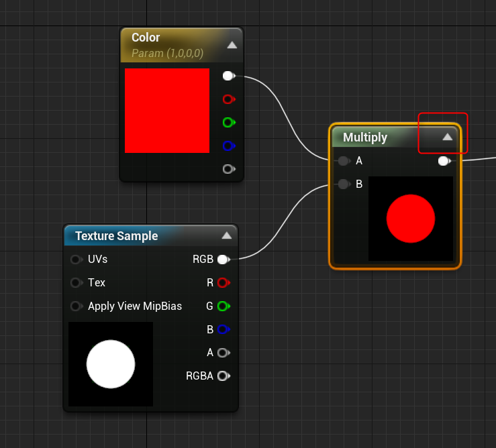
Task: Click Multiply node input pin B
Action: tap(344, 184)
